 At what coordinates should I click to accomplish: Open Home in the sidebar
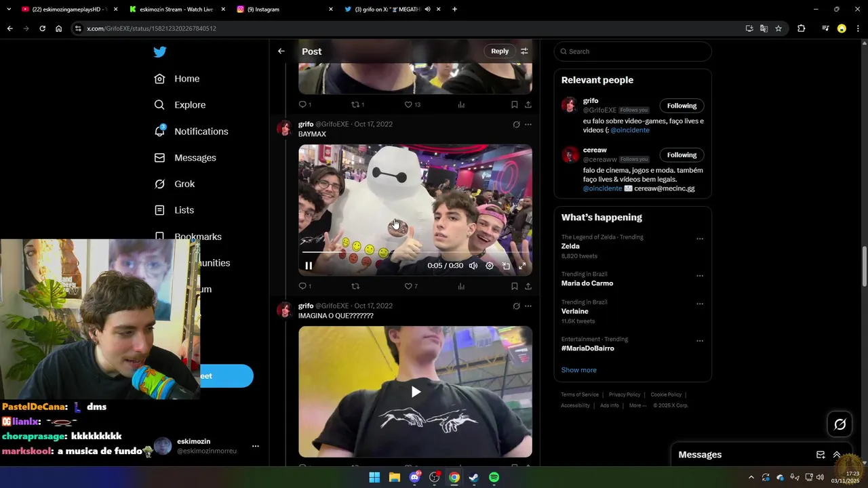point(177,79)
